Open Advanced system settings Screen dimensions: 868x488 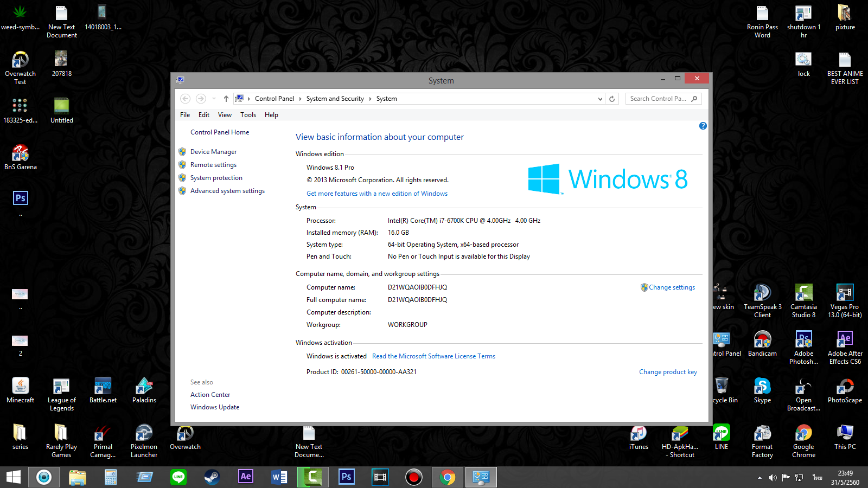point(227,191)
